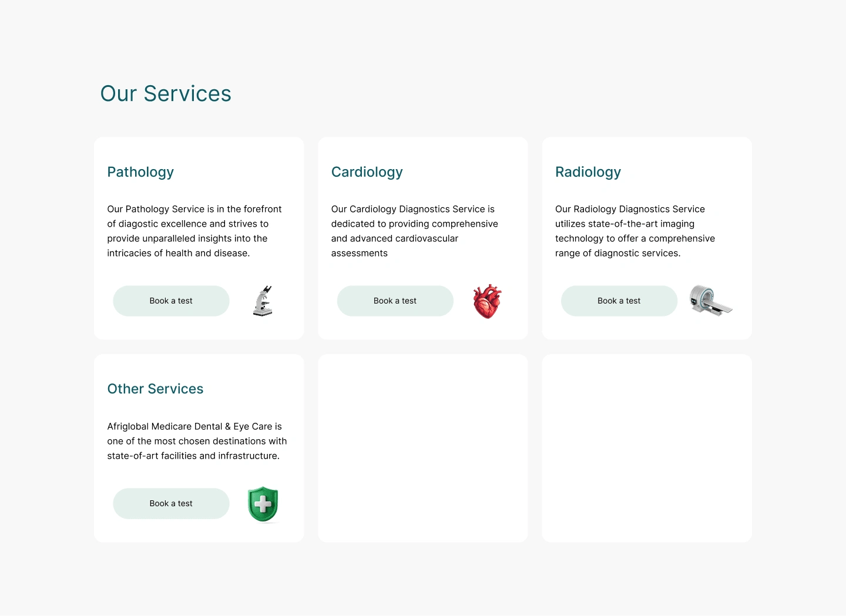This screenshot has height=616, width=846.
Task: Click the Cardiology card heading
Action: pyautogui.click(x=367, y=172)
